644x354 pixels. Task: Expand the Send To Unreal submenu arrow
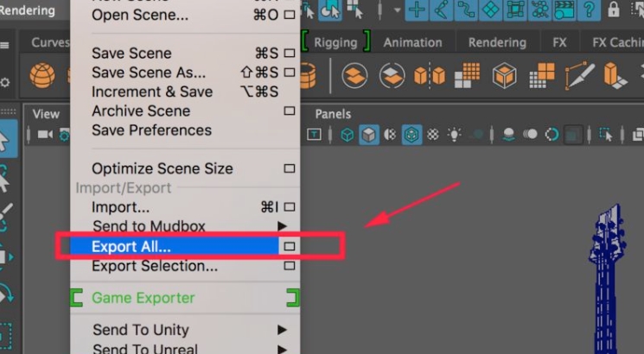click(282, 349)
